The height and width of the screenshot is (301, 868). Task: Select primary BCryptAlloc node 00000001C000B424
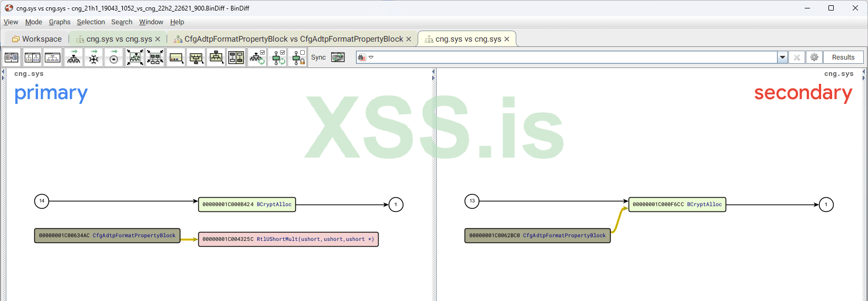coord(247,205)
